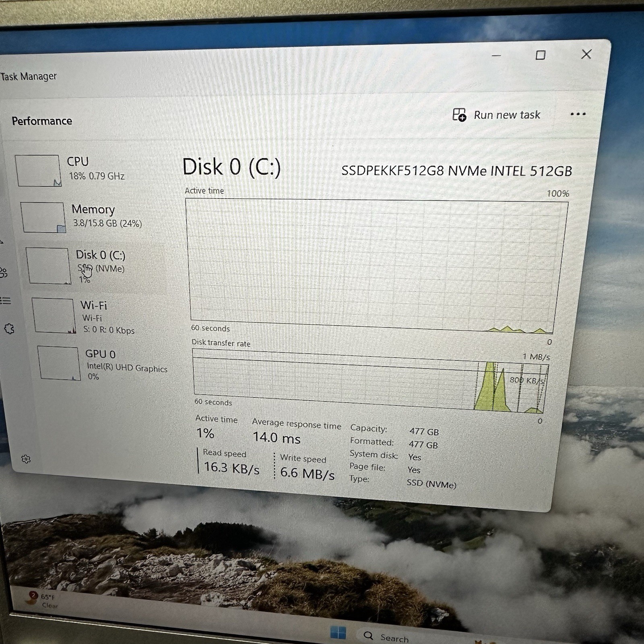Screen dimensions: 644x644
Task: Click the taskbar search magnifier icon
Action: (x=368, y=636)
